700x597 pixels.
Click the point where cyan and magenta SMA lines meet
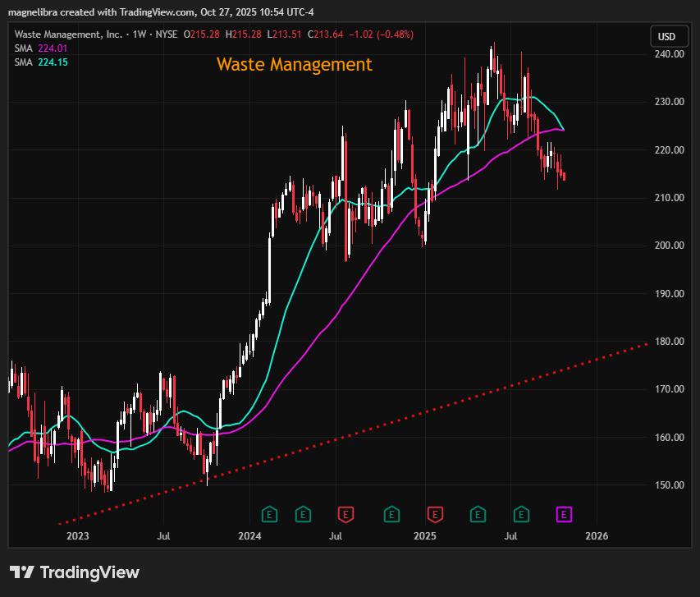point(564,130)
